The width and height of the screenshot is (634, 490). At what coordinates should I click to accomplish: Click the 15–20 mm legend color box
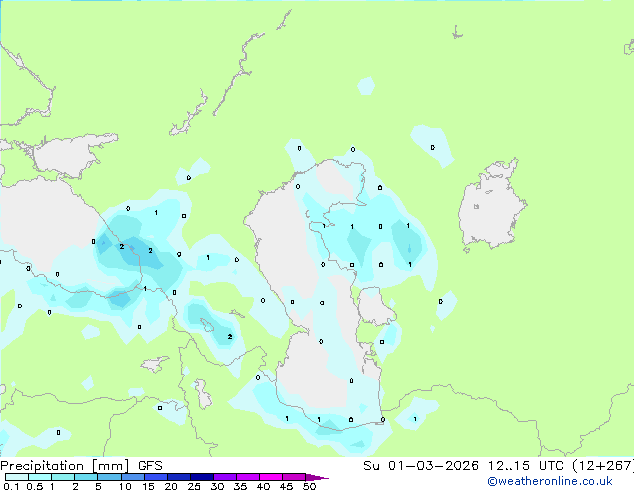click(x=156, y=477)
